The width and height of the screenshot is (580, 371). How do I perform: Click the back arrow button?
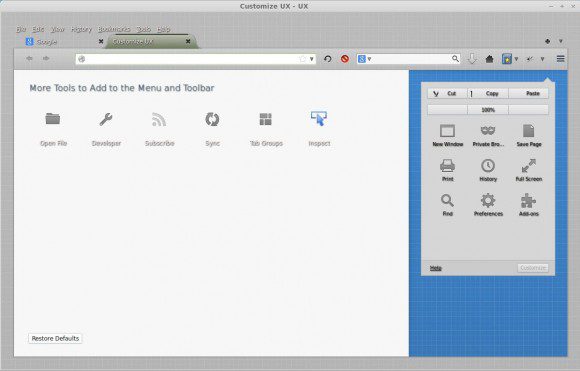point(29,58)
